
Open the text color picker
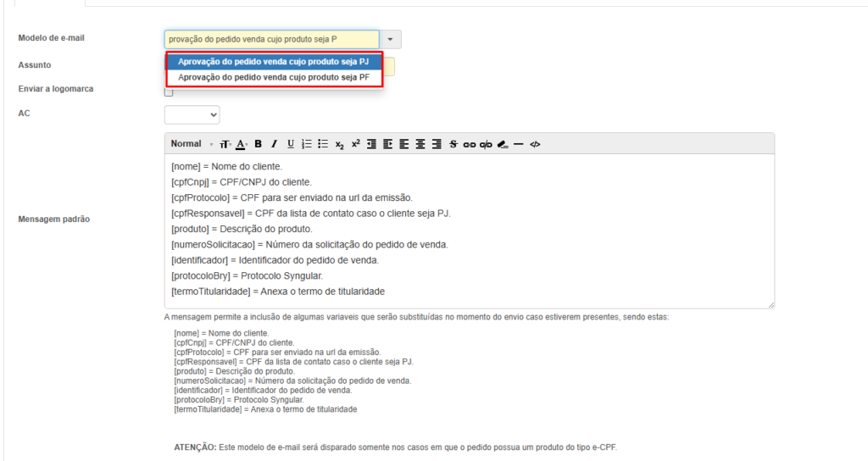click(x=242, y=144)
